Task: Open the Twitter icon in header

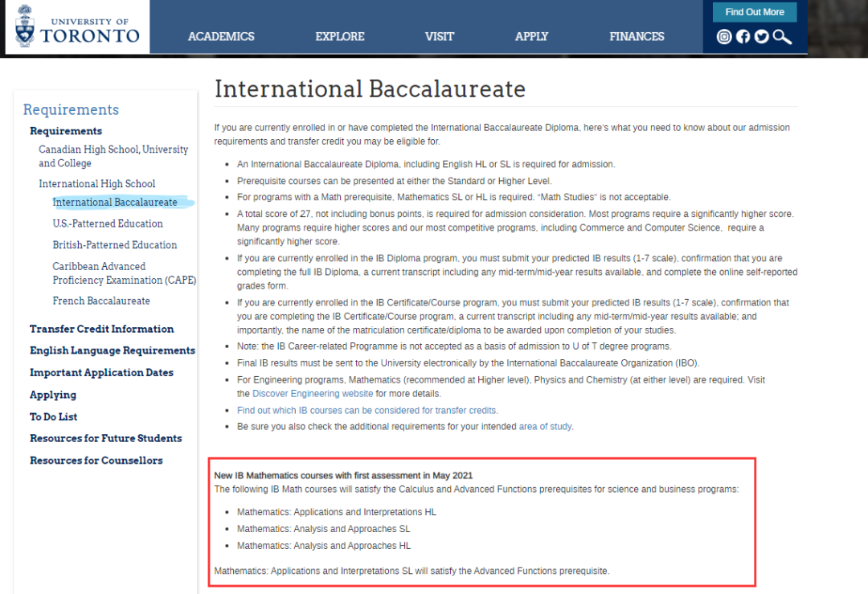Action: point(762,36)
